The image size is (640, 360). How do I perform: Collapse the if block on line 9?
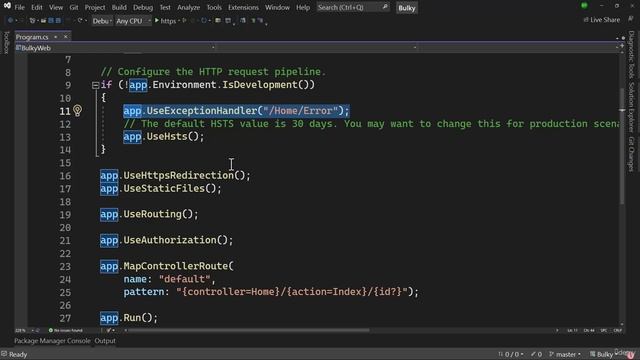(95, 85)
